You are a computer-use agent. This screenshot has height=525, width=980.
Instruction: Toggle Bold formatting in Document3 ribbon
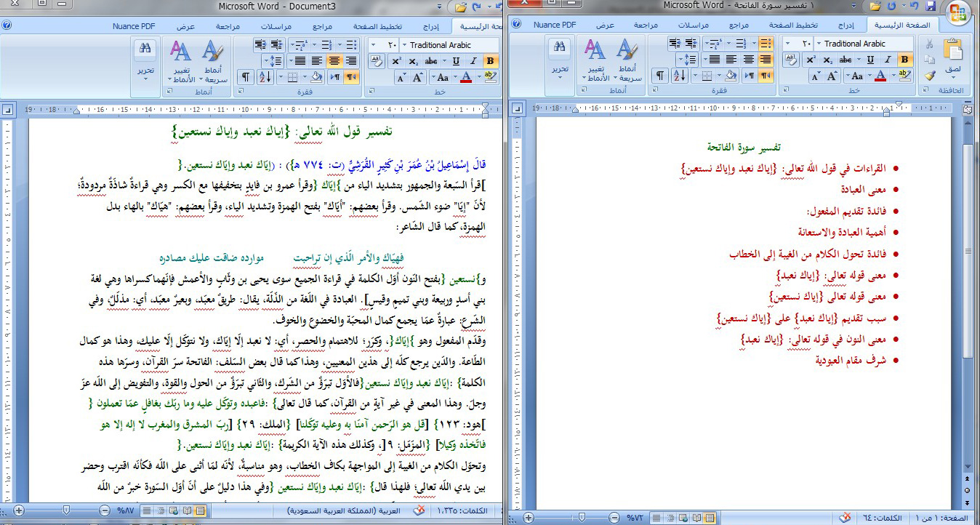[491, 61]
